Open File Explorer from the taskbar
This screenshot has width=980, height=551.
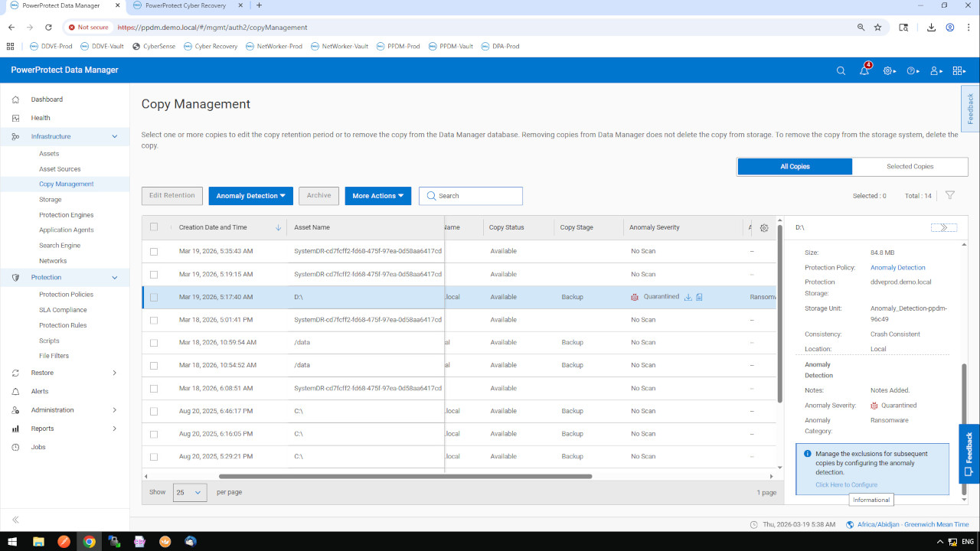click(x=38, y=542)
